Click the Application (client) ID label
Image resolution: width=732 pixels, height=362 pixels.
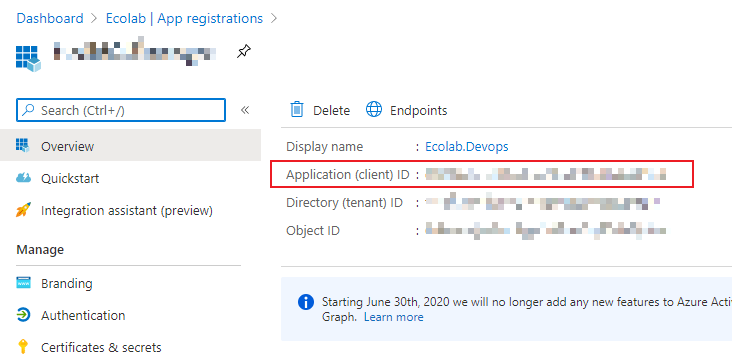click(347, 175)
